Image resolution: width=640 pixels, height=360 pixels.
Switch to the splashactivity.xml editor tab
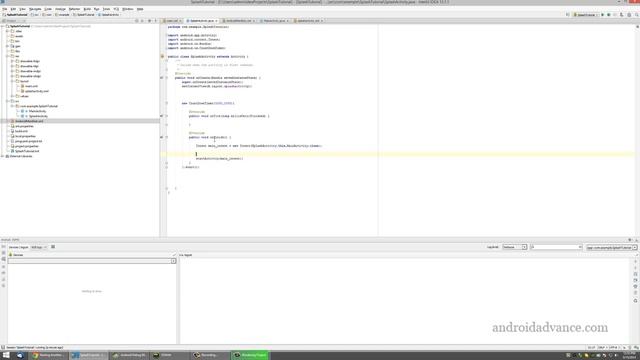(x=309, y=20)
